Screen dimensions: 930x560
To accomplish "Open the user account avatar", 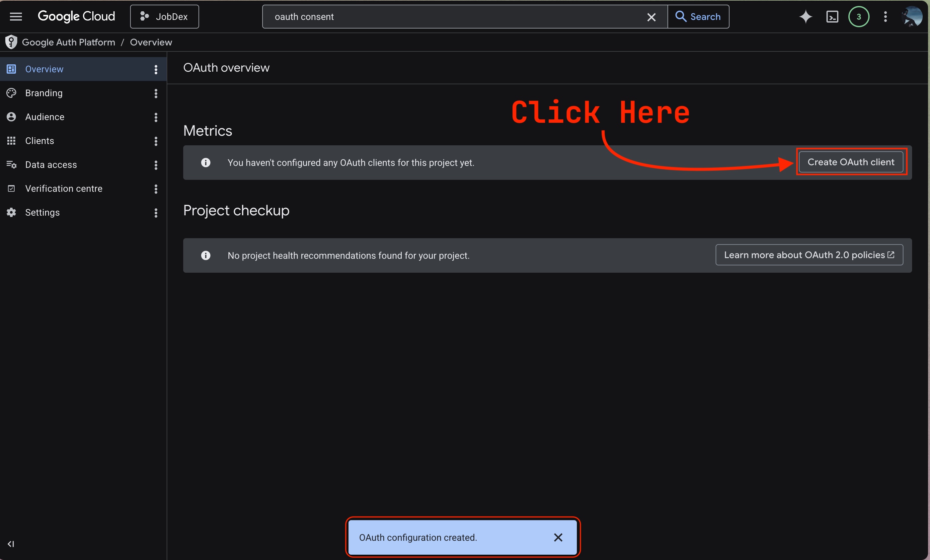I will coord(912,17).
